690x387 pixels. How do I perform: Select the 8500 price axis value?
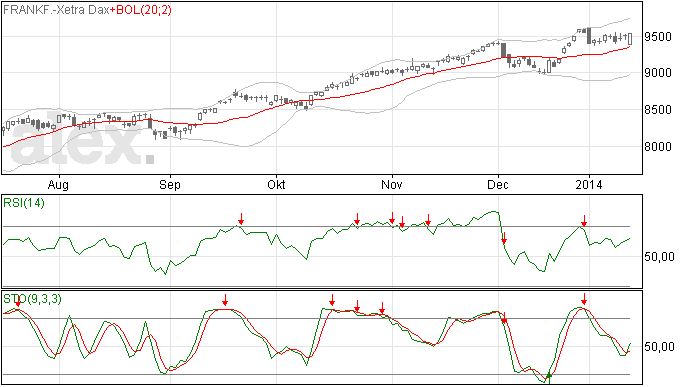tap(658, 110)
